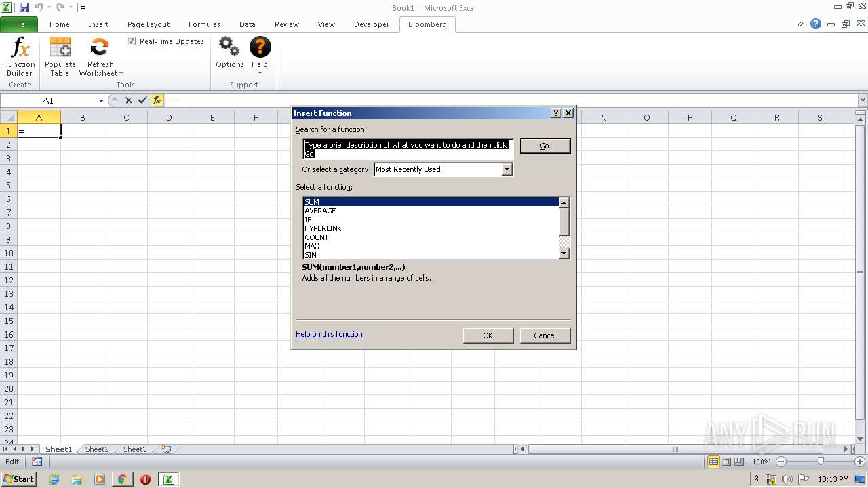Open Customize Quick Access Toolbar dropdown

(x=83, y=8)
